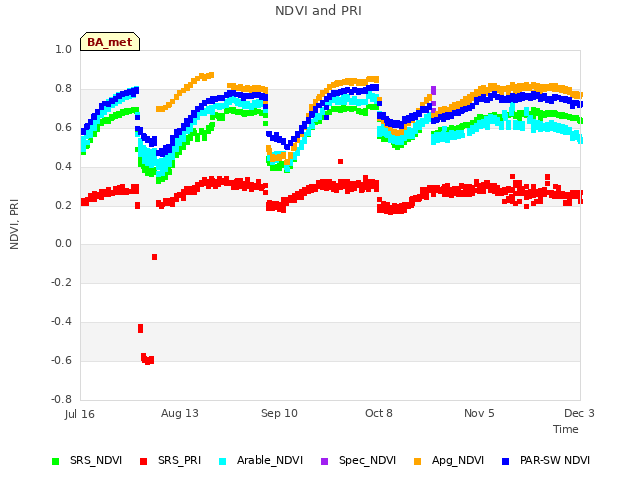Click the BA_met label box
This screenshot has width=640, height=480.
point(110,42)
